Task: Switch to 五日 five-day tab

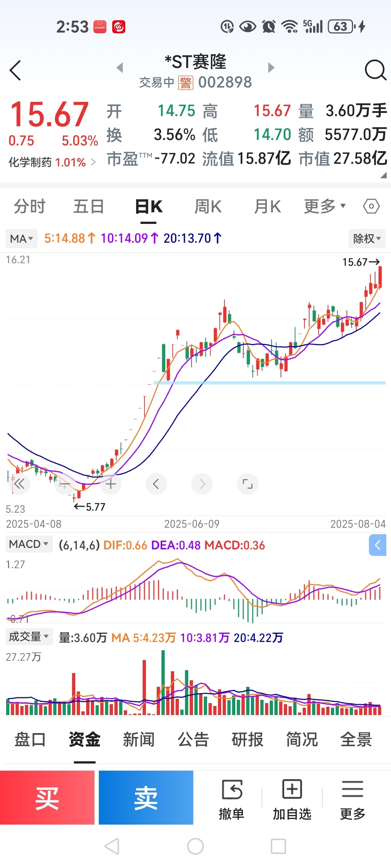Action: tap(89, 207)
